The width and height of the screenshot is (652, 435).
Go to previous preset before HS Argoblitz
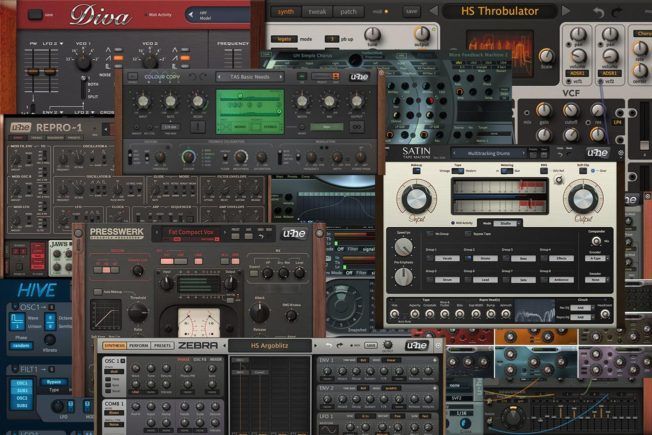pyautogui.click(x=225, y=346)
